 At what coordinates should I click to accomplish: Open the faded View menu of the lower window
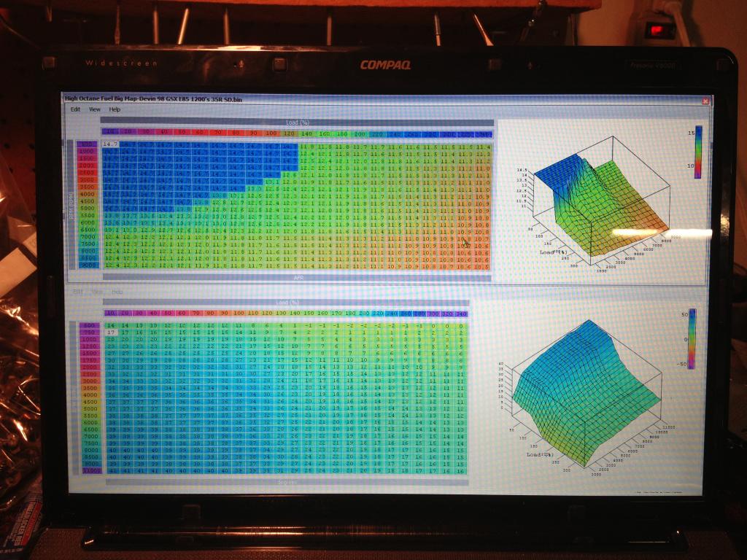pyautogui.click(x=97, y=292)
